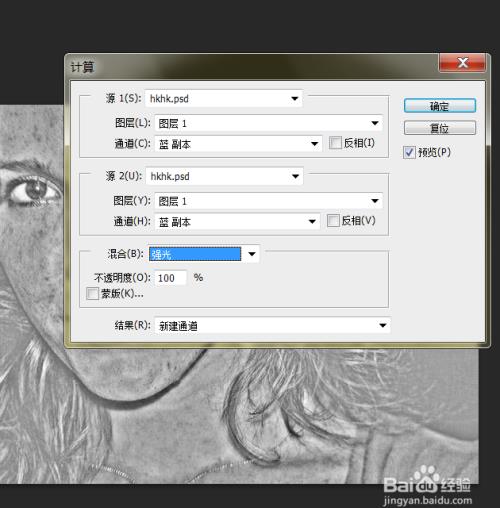This screenshot has height=508, width=500.
Task: Enable the 蒙版(K) mask checkbox
Action: click(92, 294)
